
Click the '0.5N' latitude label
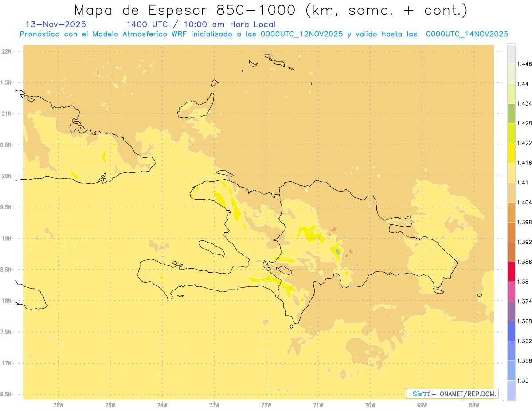[6, 145]
